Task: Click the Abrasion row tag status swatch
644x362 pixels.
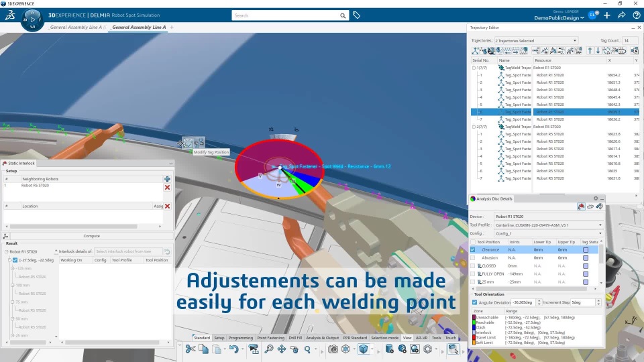Action: click(x=585, y=257)
